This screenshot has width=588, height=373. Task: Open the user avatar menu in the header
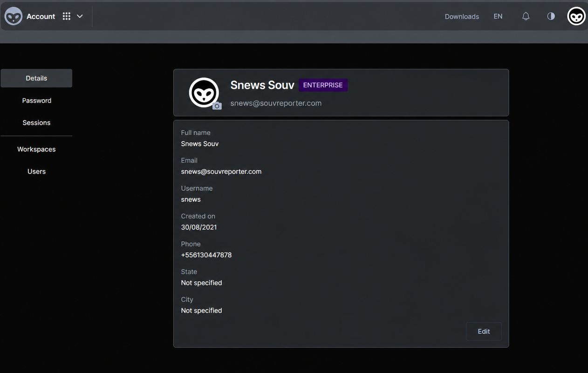[x=576, y=16]
